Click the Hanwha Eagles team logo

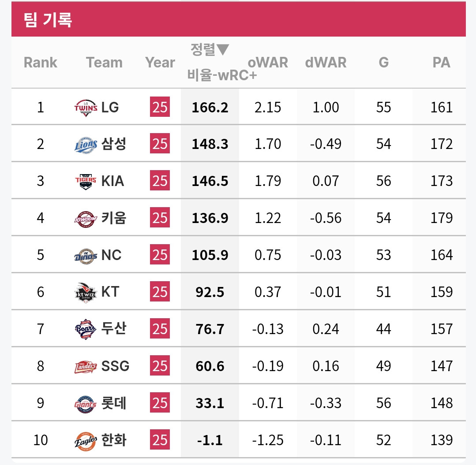tap(86, 441)
